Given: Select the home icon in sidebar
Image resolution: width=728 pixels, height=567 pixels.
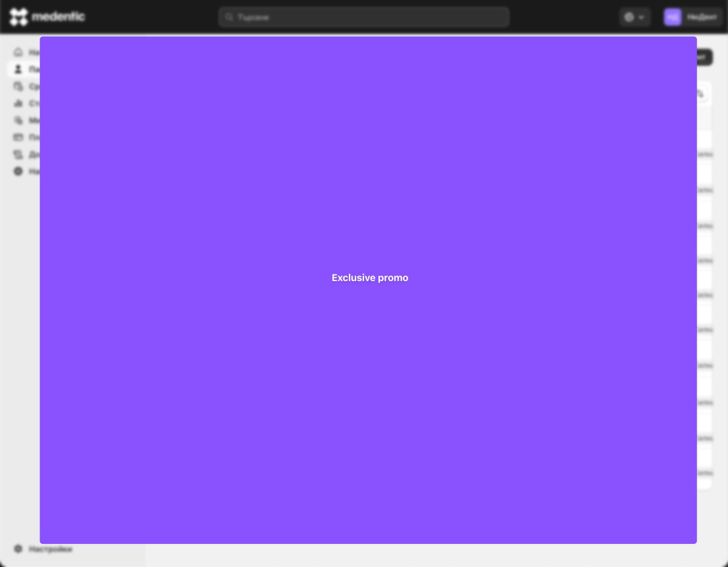Looking at the screenshot, I should coord(18,52).
